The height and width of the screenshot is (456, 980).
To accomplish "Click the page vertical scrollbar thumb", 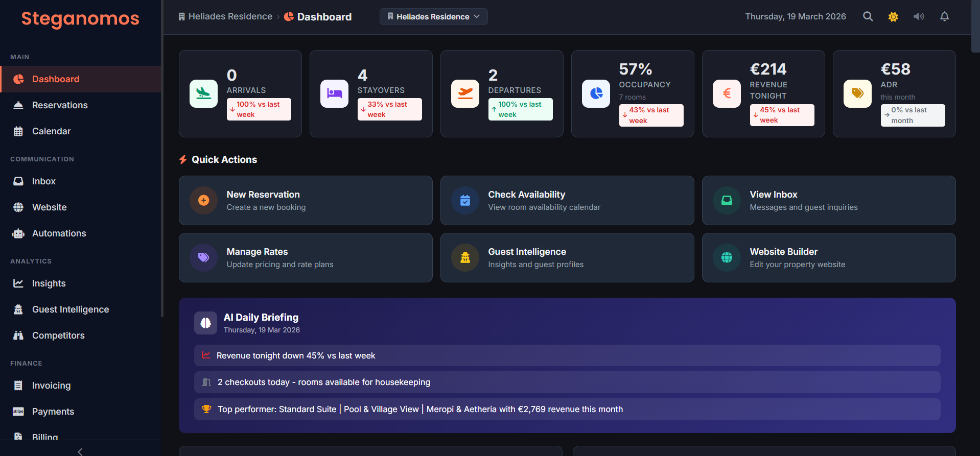I will pyautogui.click(x=975, y=26).
